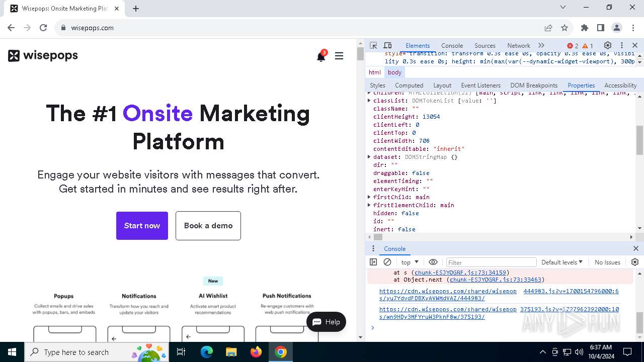Open File Explorer from the taskbar
The image size is (644, 362).
pyautogui.click(x=231, y=352)
